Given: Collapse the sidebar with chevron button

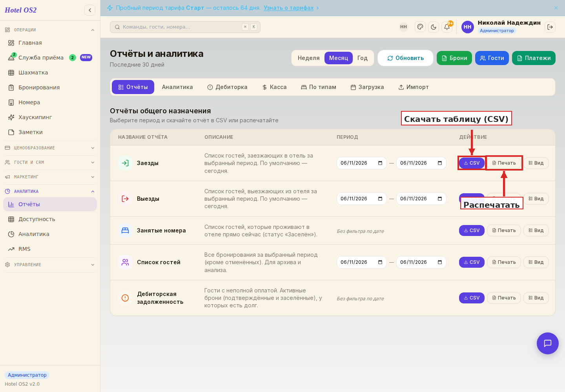Looking at the screenshot, I should point(90,10).
